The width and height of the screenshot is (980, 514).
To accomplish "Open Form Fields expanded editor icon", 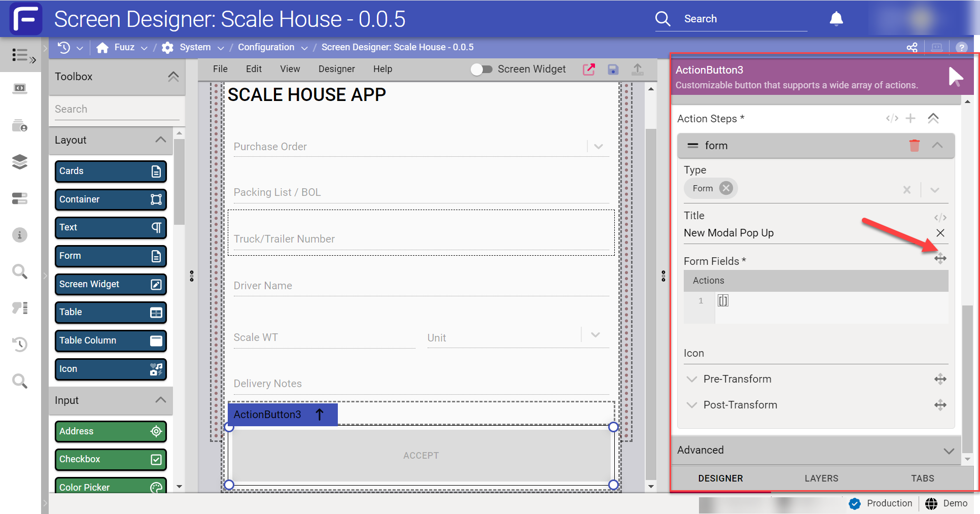I will pyautogui.click(x=940, y=258).
